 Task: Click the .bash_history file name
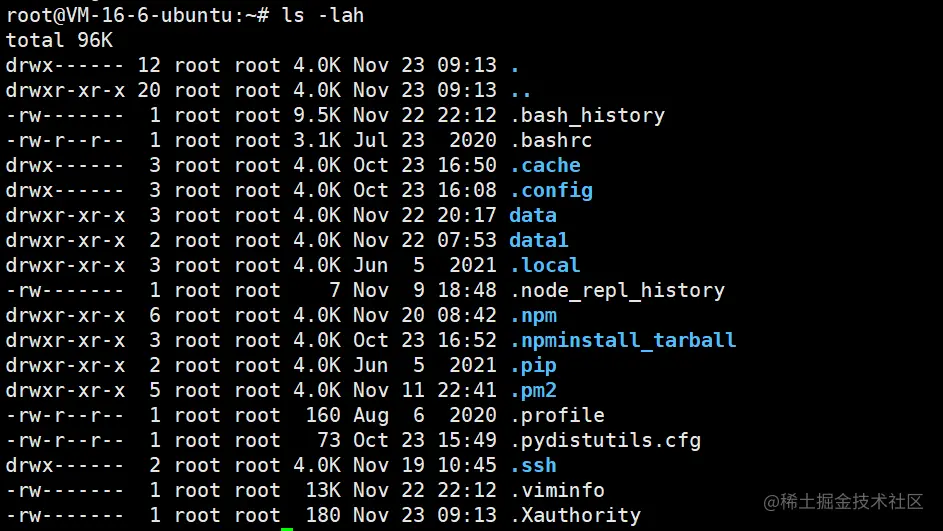[587, 115]
